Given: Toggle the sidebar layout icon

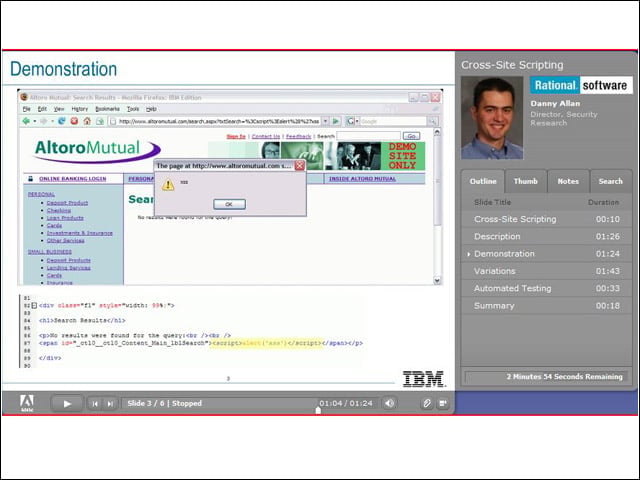Looking at the screenshot, I should [442, 403].
